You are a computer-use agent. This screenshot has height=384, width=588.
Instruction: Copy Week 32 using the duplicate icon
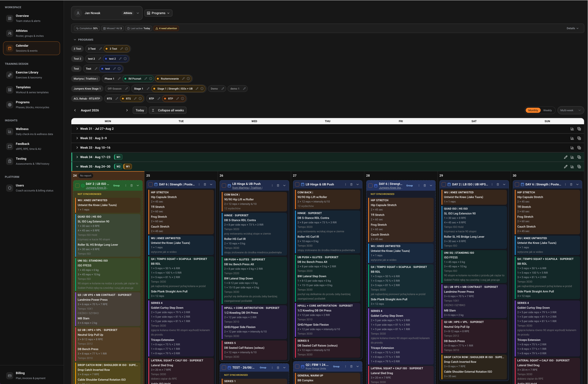pyautogui.click(x=579, y=138)
